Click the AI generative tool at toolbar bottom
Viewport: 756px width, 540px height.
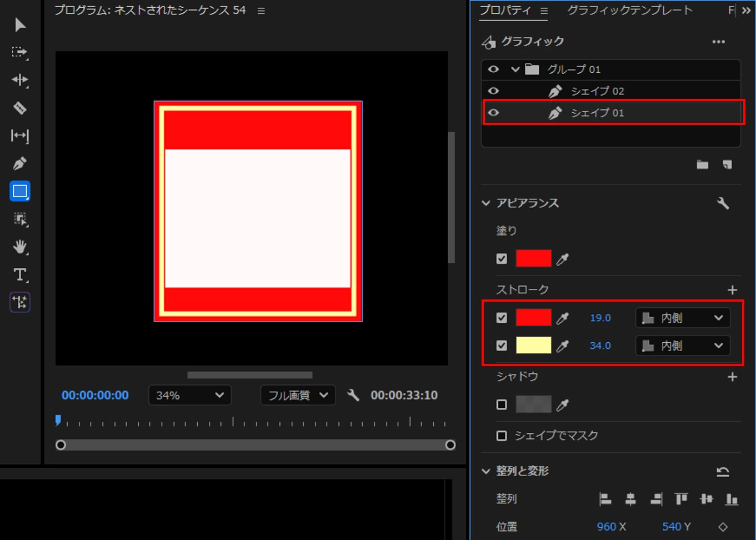pos(20,302)
